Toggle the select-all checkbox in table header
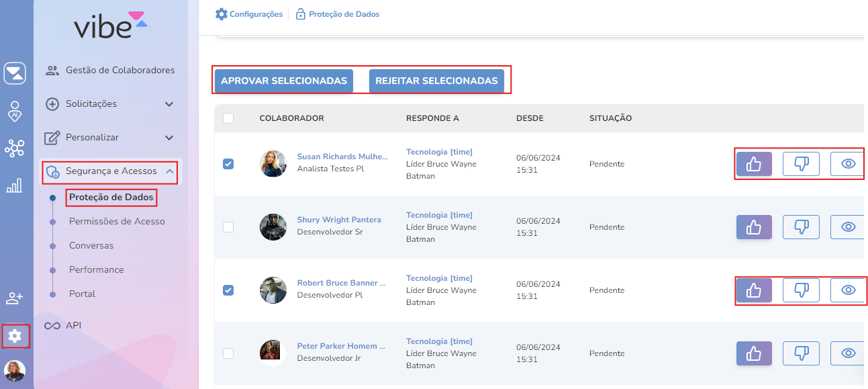The image size is (868, 389). pyautogui.click(x=228, y=118)
